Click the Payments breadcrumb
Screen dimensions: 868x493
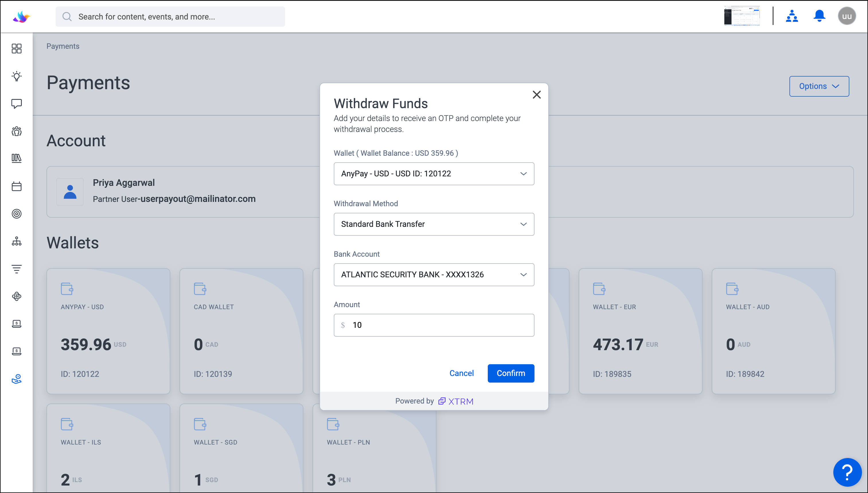pyautogui.click(x=63, y=46)
